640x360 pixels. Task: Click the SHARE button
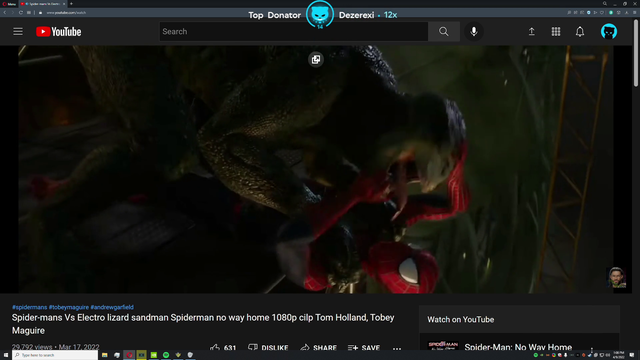(318, 348)
